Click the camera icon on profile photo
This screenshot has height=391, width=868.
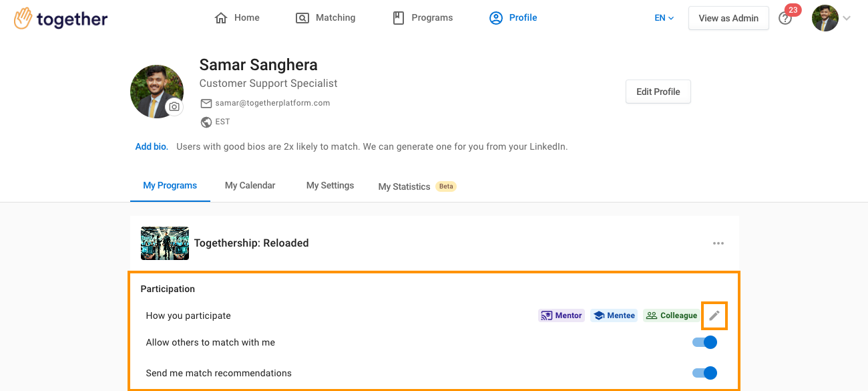pos(174,107)
